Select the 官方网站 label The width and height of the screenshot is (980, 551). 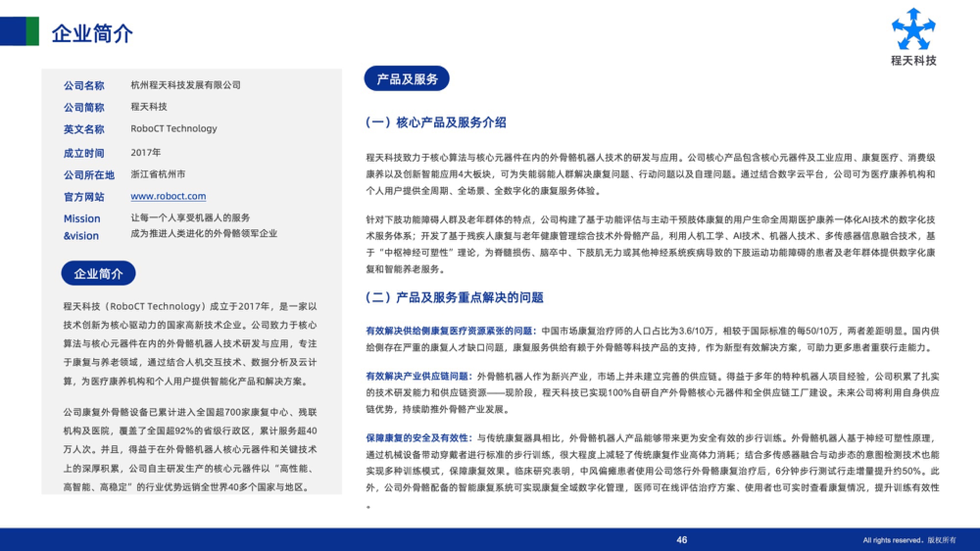(84, 197)
